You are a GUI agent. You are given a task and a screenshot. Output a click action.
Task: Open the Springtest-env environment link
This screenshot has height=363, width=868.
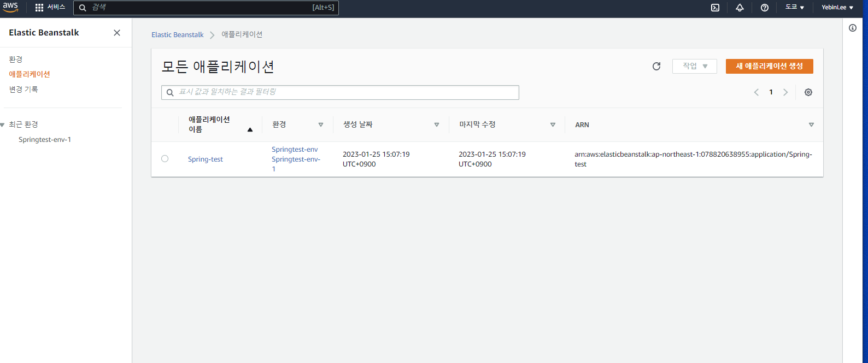[295, 150]
